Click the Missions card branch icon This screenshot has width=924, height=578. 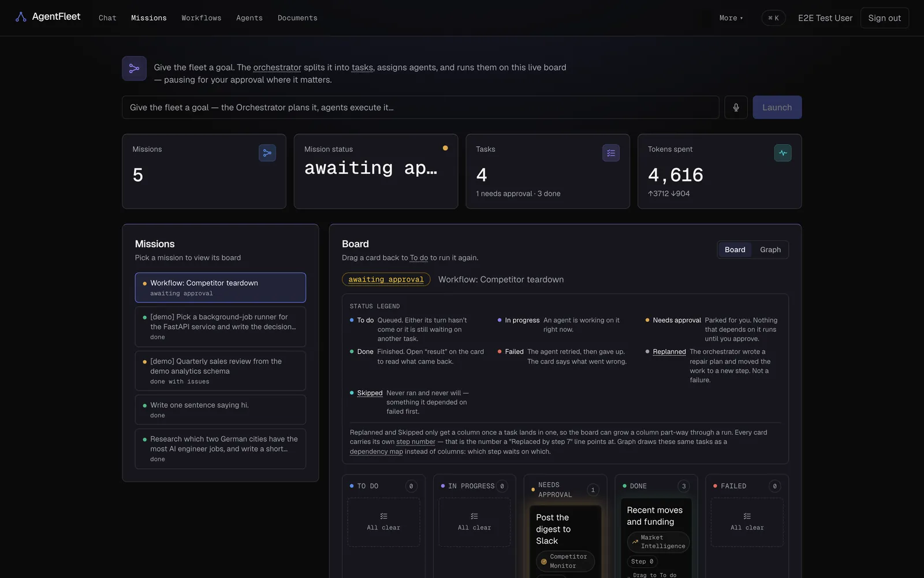point(267,153)
